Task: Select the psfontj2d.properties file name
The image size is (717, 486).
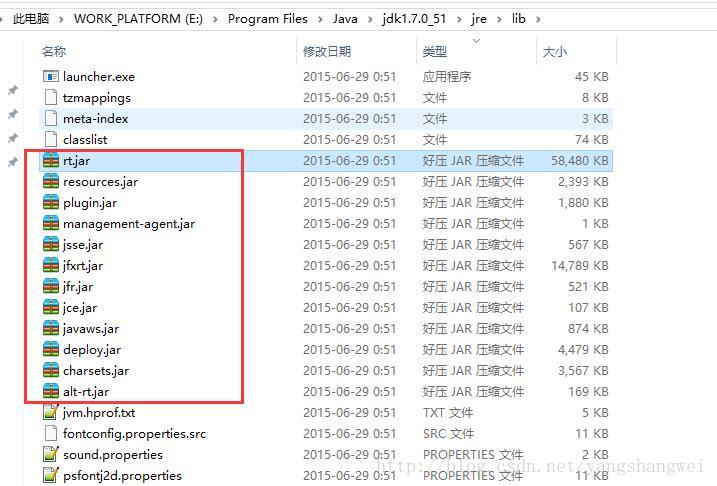Action: tap(122, 476)
